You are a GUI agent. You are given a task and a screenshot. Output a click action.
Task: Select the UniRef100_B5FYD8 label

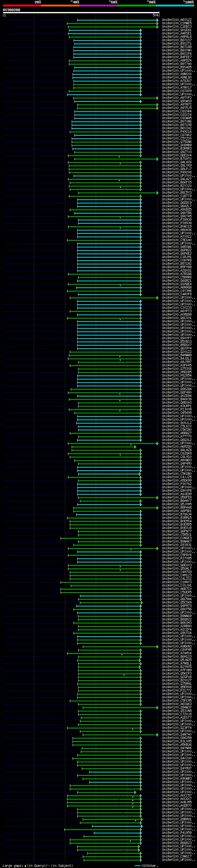(x=177, y=267)
